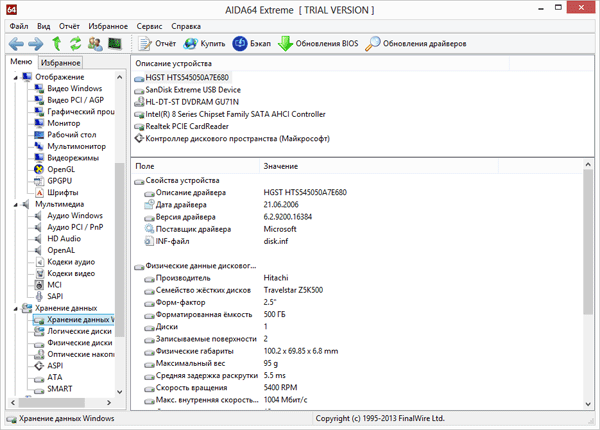
Task: Click the SAPI microphone icon
Action: coord(39,296)
